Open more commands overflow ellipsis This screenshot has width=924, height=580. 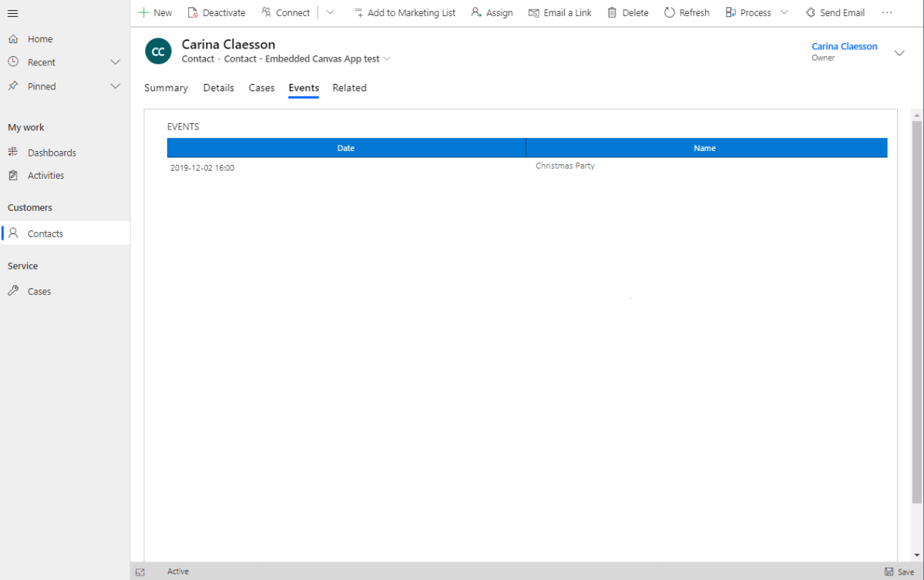point(887,12)
